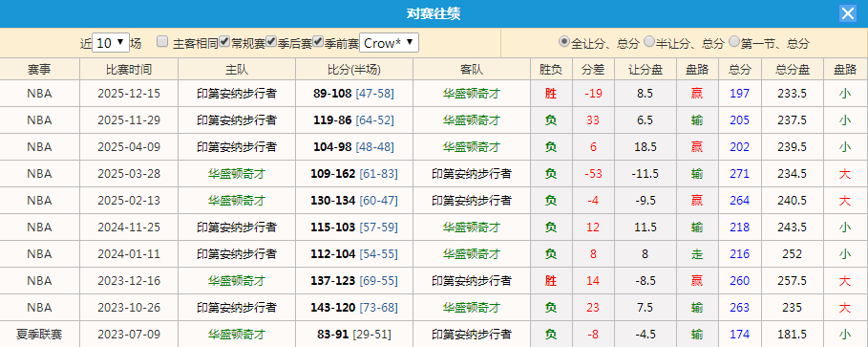868x347 pixels.
Task: Click the 胜 result for 2025-12-15
Action: (551, 93)
